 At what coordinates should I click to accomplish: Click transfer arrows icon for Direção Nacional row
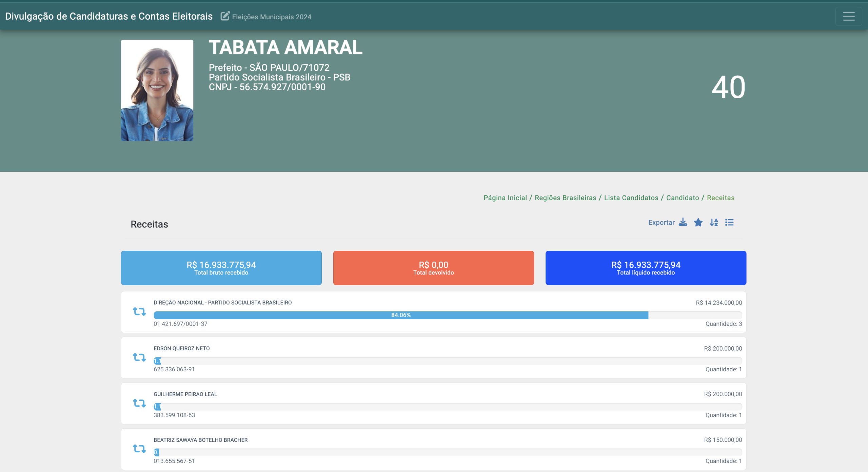point(139,311)
